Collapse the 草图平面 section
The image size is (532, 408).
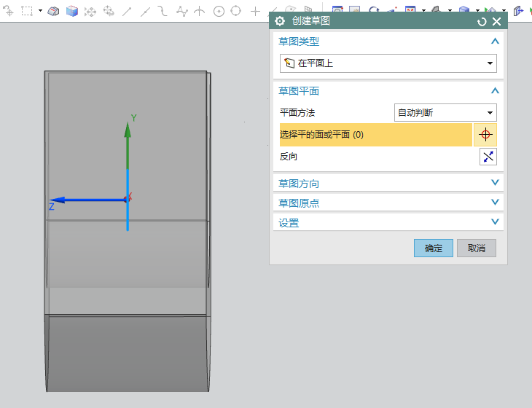click(495, 91)
